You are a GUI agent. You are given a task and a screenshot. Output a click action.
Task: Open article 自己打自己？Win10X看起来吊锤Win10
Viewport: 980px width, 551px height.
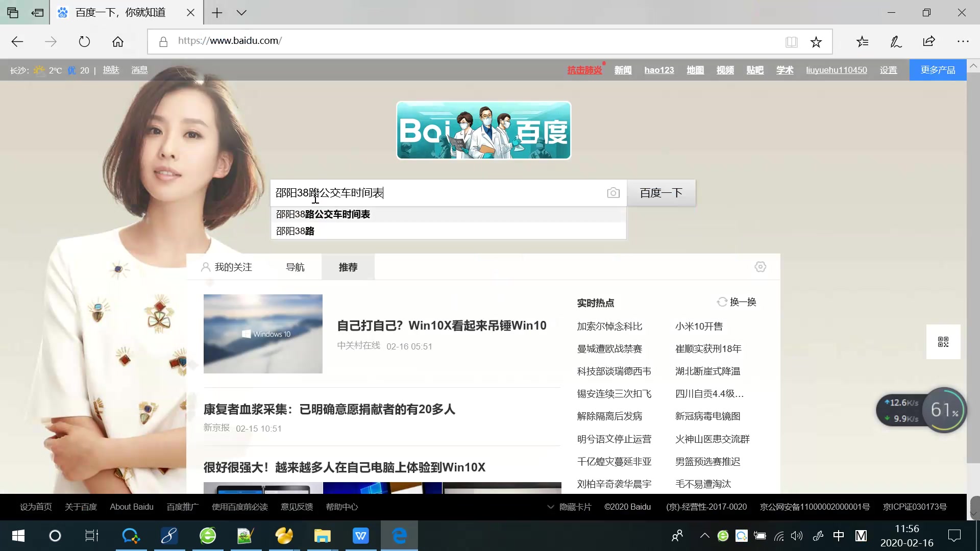pos(442,325)
